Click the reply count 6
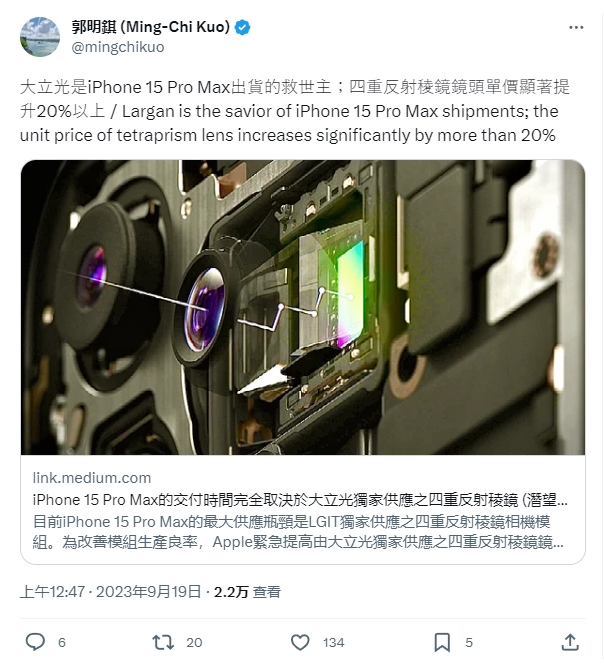The width and height of the screenshot is (604, 668). [62, 642]
